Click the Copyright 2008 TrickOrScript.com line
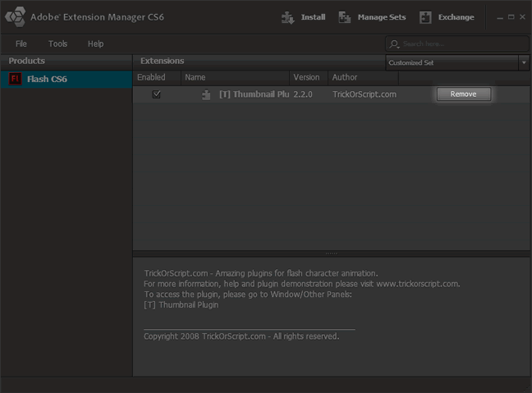The image size is (532, 393). [241, 336]
